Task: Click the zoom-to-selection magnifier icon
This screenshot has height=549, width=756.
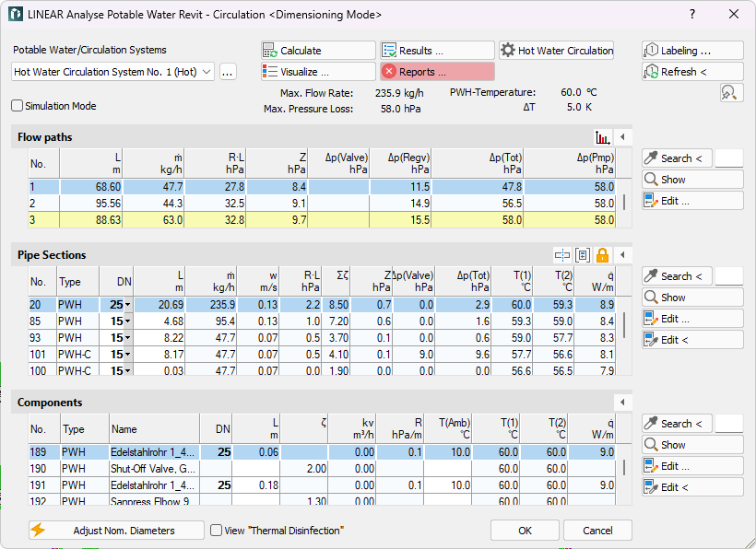Action: pyautogui.click(x=731, y=93)
